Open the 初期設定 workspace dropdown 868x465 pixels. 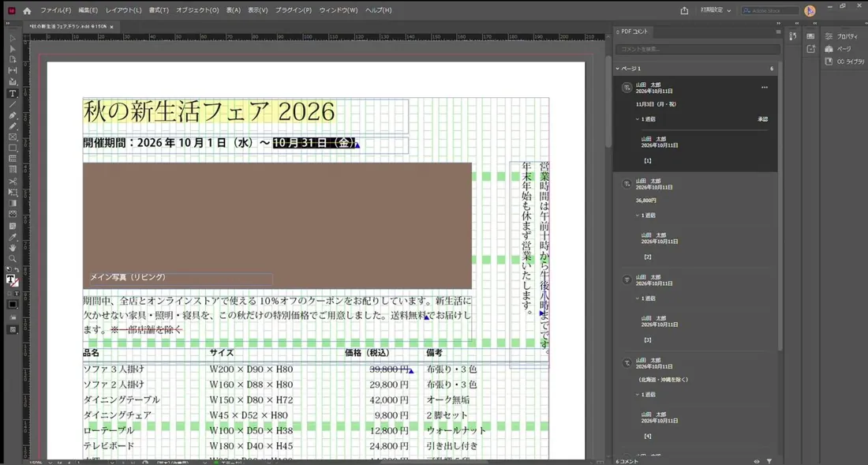coord(715,10)
